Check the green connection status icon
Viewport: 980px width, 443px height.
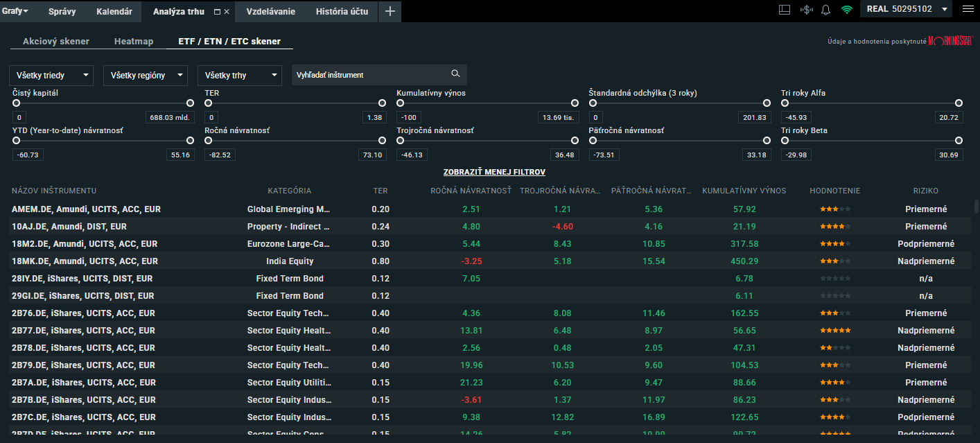point(846,10)
